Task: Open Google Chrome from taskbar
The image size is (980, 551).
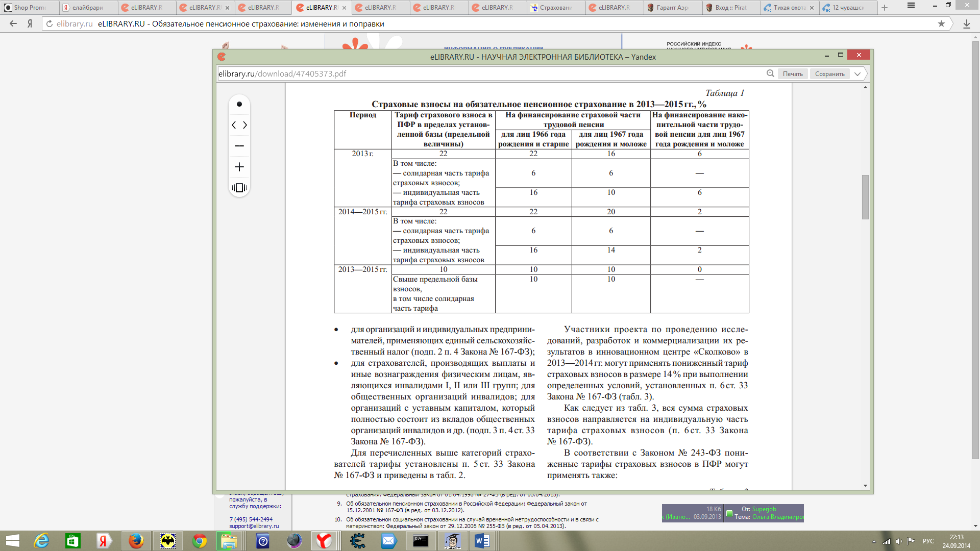Action: tap(200, 541)
